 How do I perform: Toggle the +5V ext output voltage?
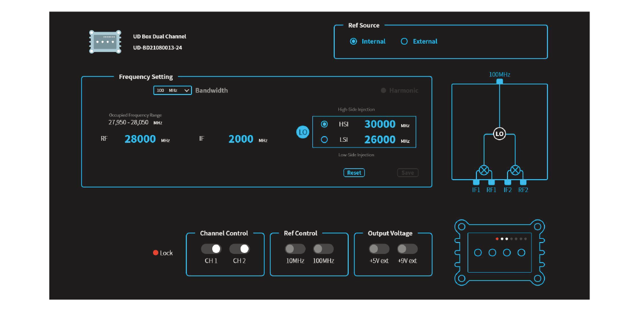coord(379,249)
